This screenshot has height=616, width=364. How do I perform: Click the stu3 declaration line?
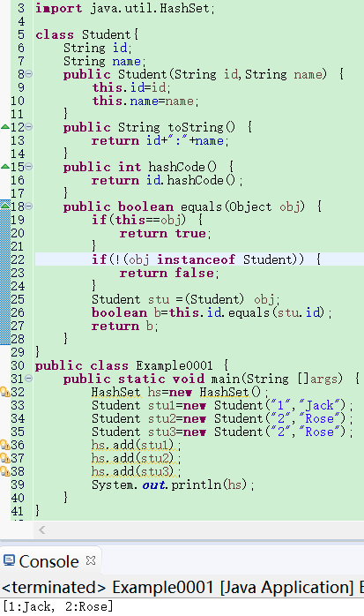click(x=222, y=432)
